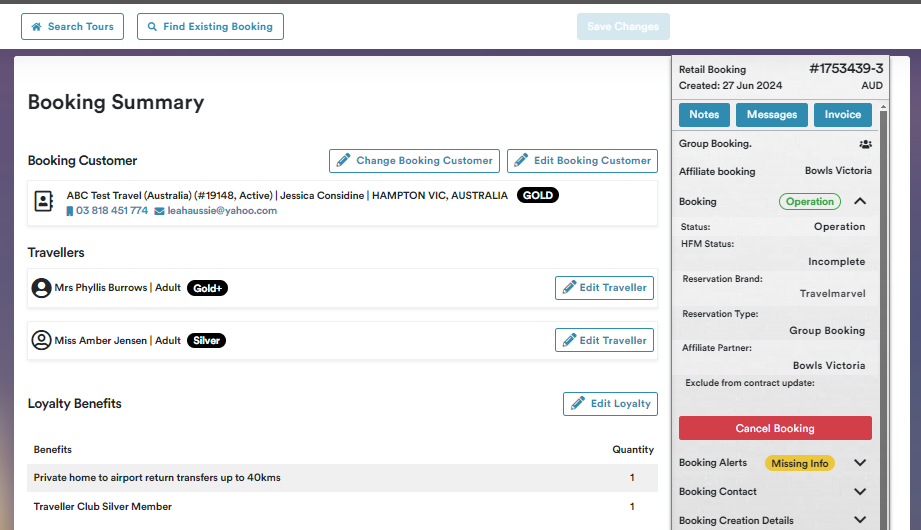921x530 pixels.
Task: Open Find Existing Booking
Action: coord(210,26)
